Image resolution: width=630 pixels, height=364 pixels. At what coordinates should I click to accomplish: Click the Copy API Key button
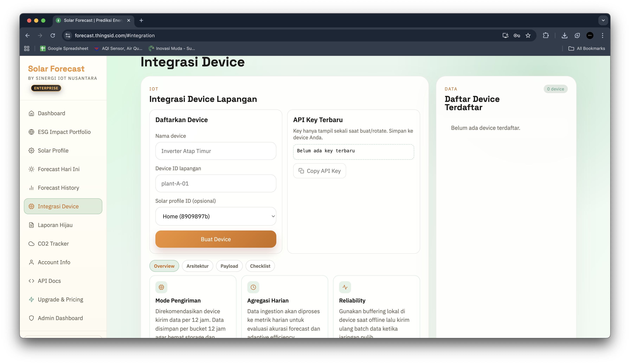pos(319,171)
